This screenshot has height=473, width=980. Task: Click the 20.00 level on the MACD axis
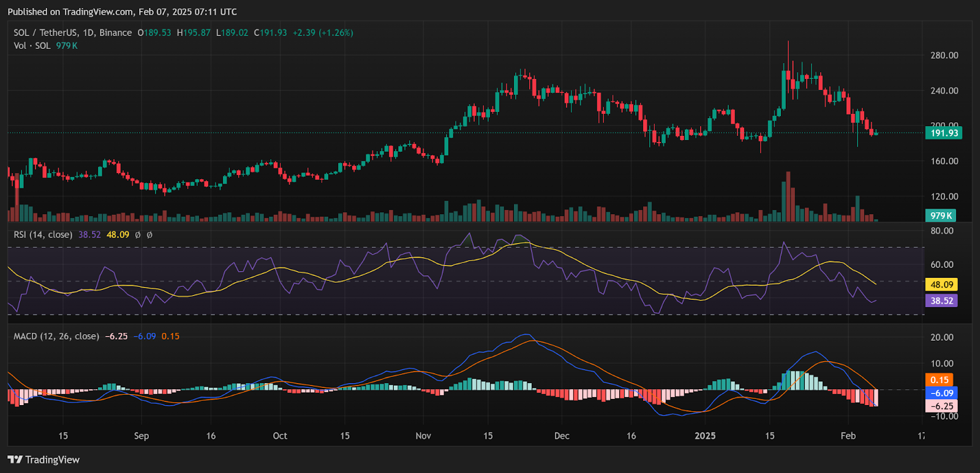click(x=942, y=337)
